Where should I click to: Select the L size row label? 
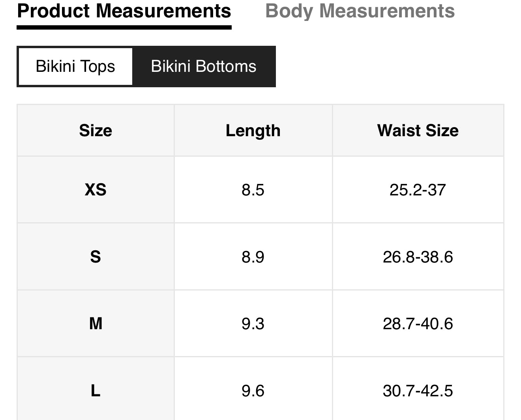(96, 391)
